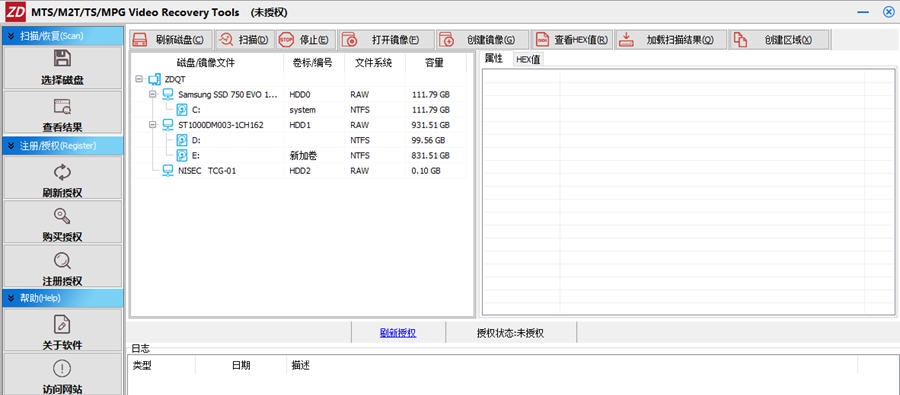900x395 pixels.
Task: Click the 99.56 GB capacity cell
Action: point(429,140)
